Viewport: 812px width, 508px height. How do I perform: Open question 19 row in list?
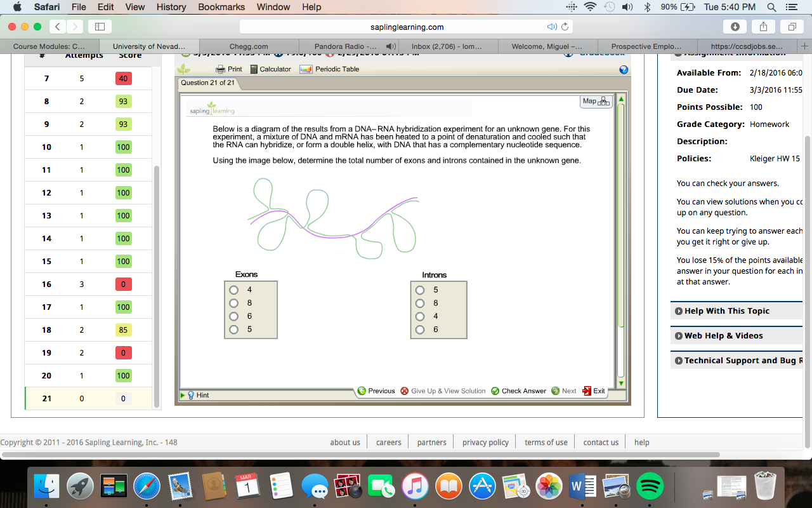pyautogui.click(x=88, y=353)
